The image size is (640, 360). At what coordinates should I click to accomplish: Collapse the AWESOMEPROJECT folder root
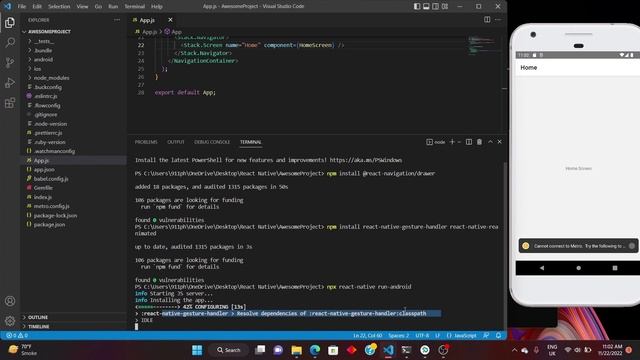[73, 31]
